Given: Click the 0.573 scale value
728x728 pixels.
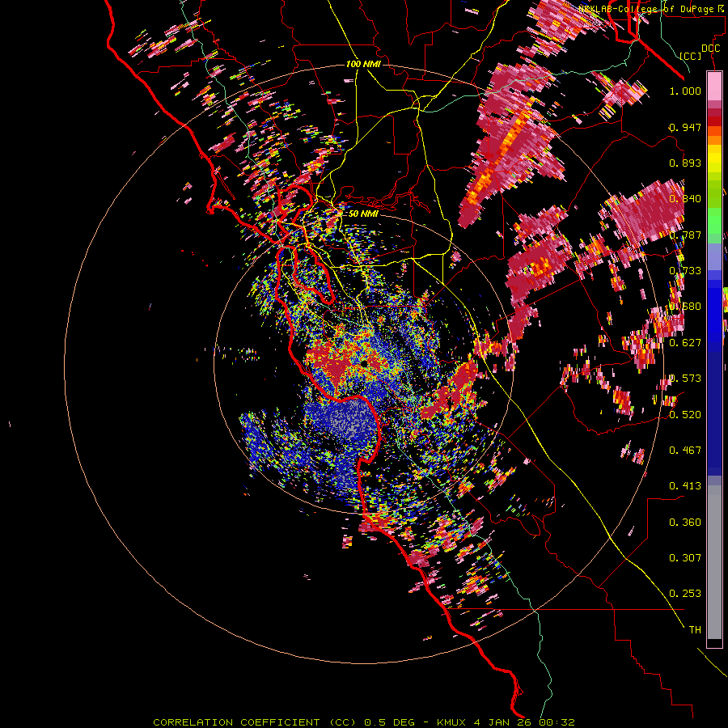Looking at the screenshot, I should pyautogui.click(x=685, y=379).
